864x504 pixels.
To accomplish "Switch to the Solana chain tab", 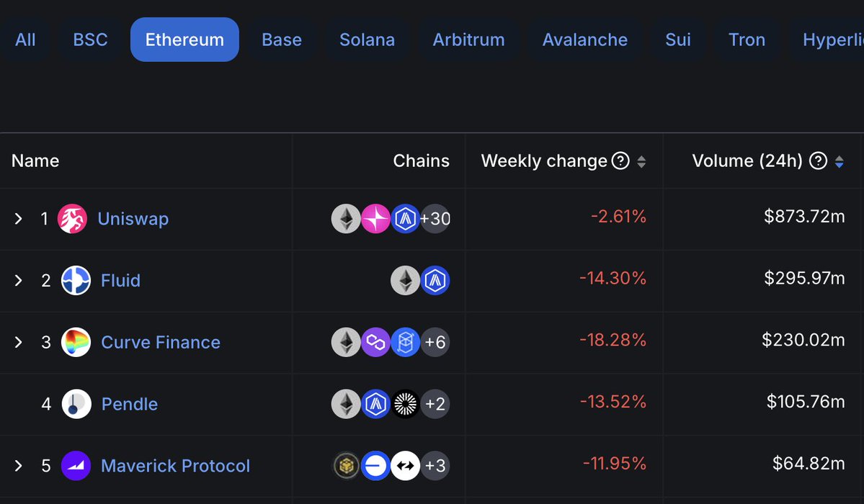I will tap(367, 40).
